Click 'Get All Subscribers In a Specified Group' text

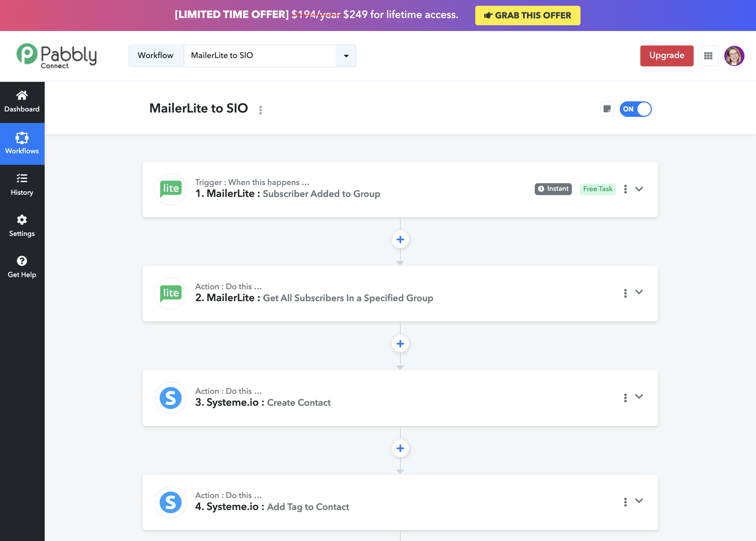[348, 298]
